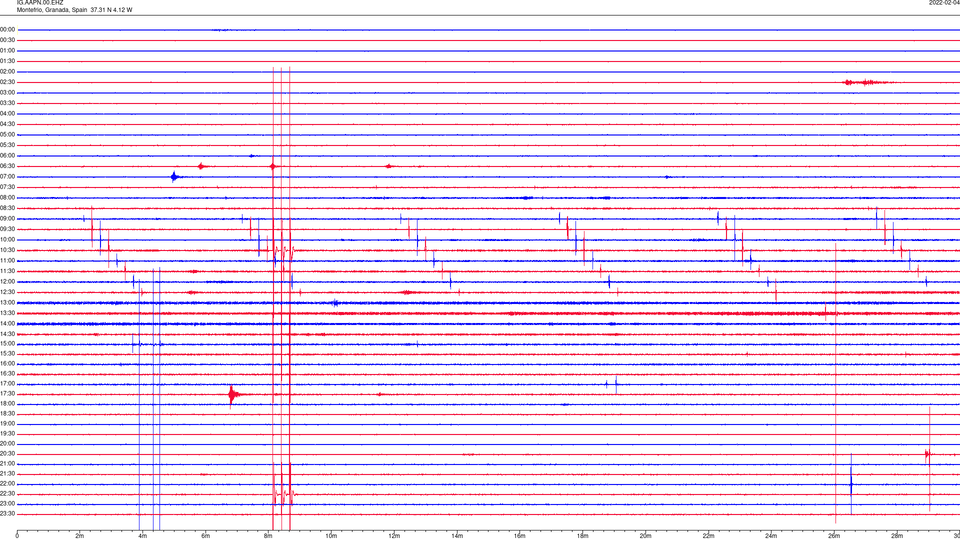
Task: Select the 20:30 time row label
Action: coord(7,454)
